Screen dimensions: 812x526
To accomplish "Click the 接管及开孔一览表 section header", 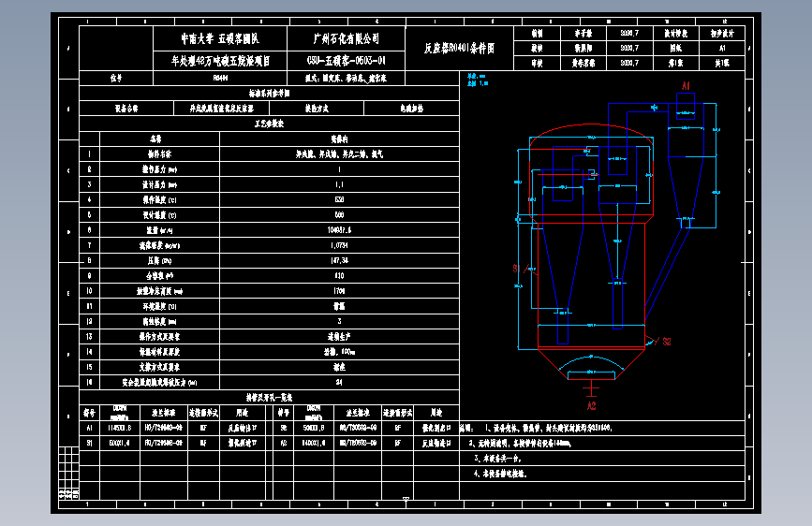I will [270, 398].
